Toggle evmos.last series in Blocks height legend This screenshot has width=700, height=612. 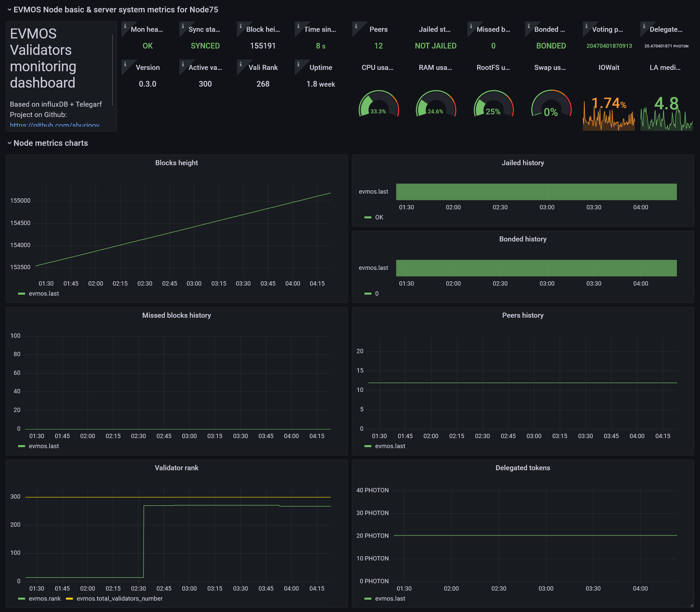click(x=44, y=293)
